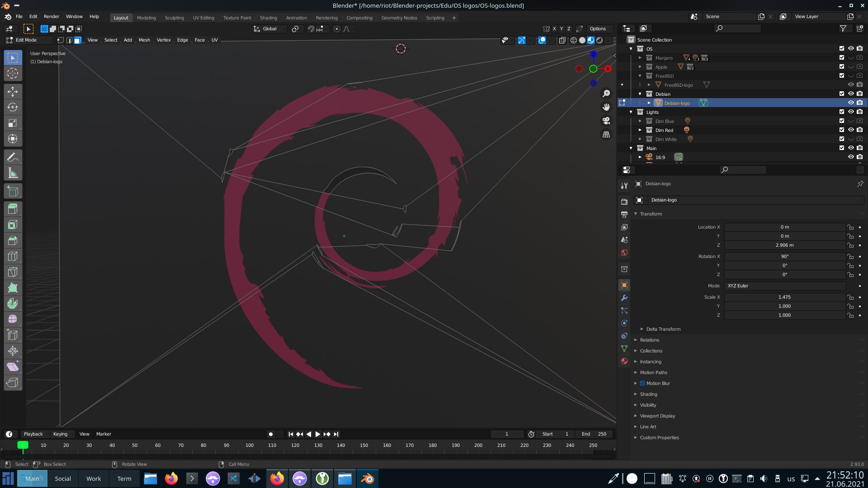
Task: Toggle camera view icon in viewport
Action: (606, 121)
